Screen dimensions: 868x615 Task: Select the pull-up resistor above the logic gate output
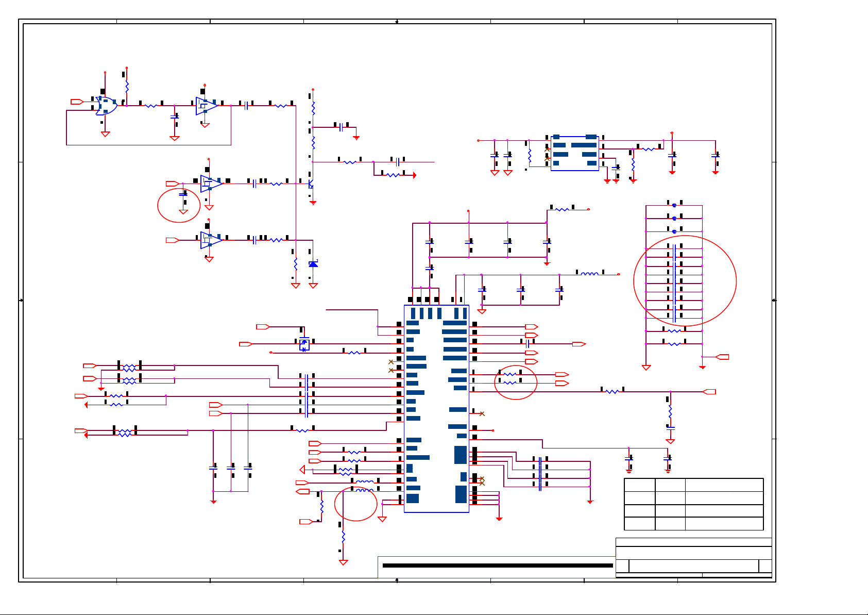click(127, 86)
